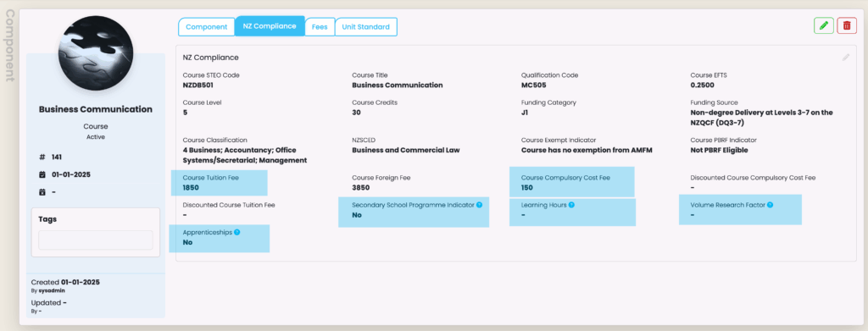868x331 pixels.
Task: Click the end date calendar icon with dash
Action: 42,192
